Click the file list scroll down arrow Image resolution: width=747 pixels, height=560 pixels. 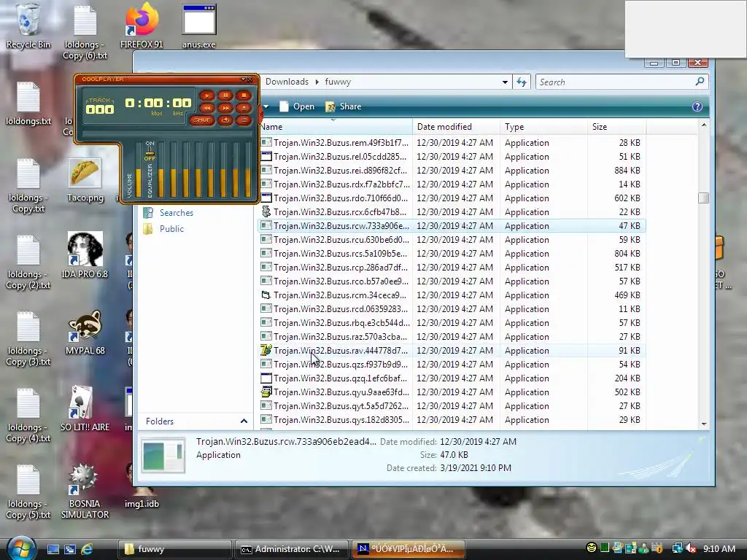[704, 424]
